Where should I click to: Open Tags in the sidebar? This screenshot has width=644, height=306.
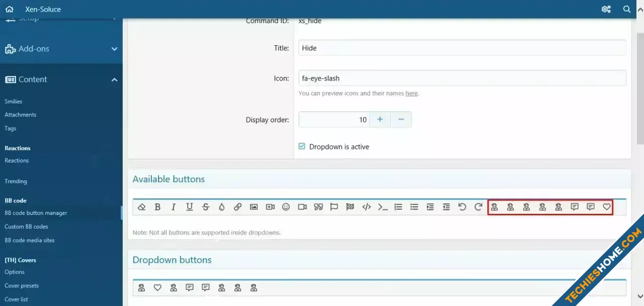pos(11,128)
